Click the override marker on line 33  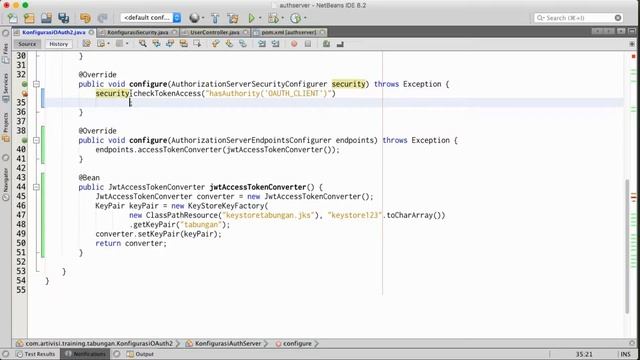coord(24,84)
